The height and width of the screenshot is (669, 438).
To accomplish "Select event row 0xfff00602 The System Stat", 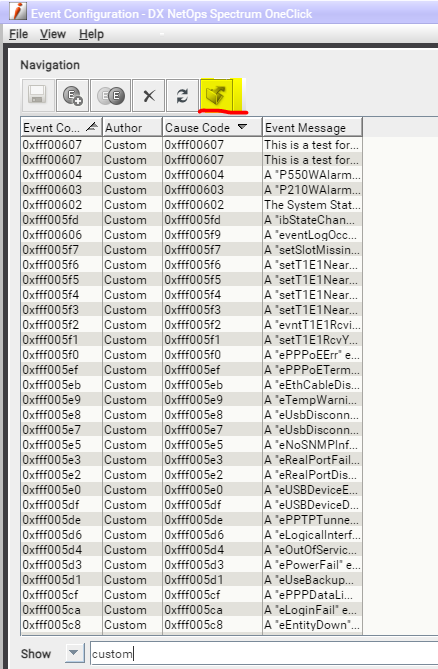I will (x=191, y=205).
